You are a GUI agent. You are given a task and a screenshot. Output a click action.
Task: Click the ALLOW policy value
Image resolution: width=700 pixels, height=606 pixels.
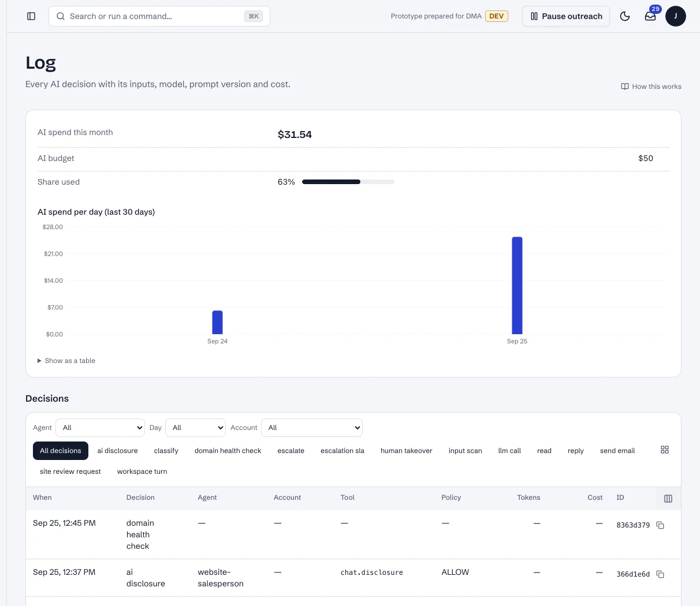[455, 572]
